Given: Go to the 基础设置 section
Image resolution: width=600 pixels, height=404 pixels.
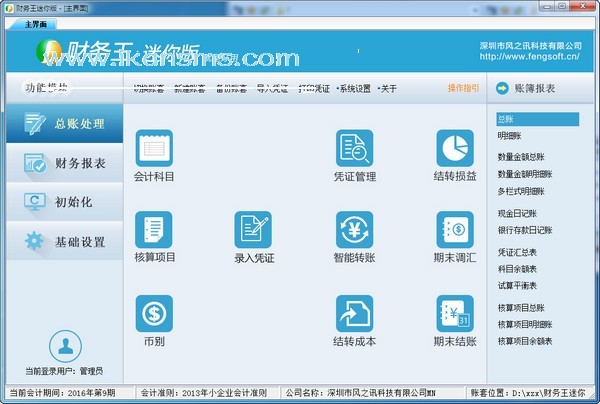Looking at the screenshot, I should coord(64,241).
